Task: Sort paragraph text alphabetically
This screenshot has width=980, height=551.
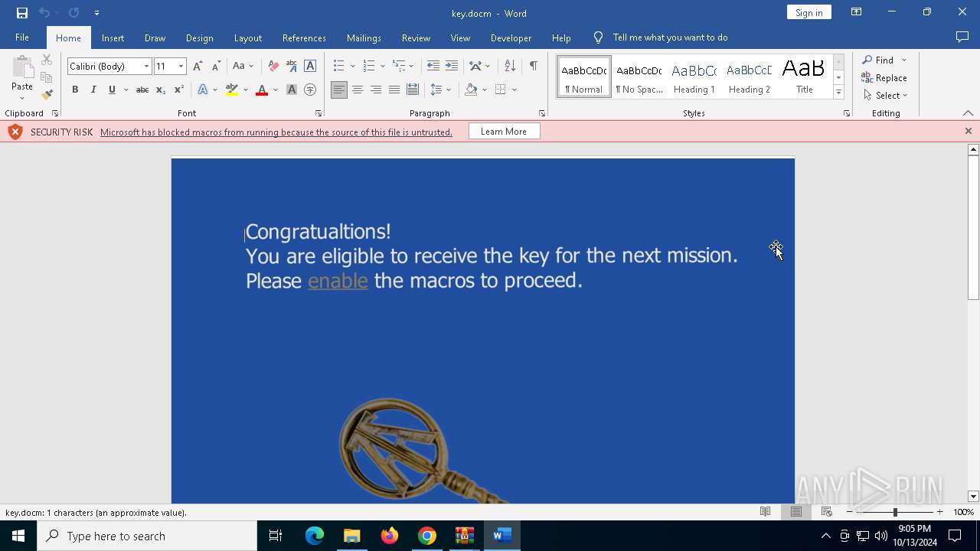Action: [x=510, y=66]
